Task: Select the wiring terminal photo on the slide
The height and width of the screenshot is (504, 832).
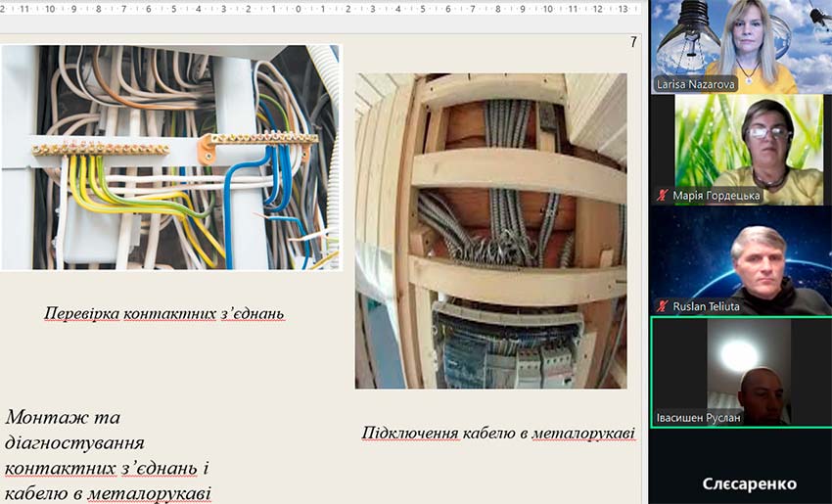Action: (170, 157)
